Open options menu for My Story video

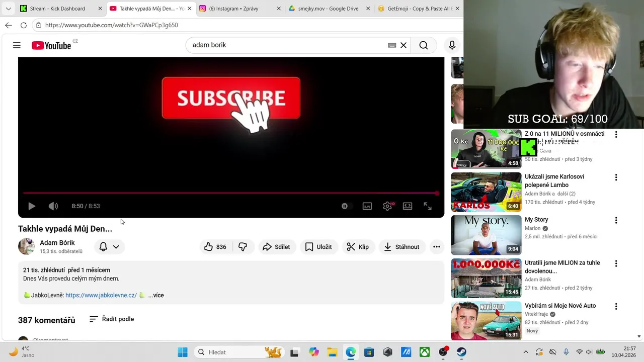click(616, 220)
